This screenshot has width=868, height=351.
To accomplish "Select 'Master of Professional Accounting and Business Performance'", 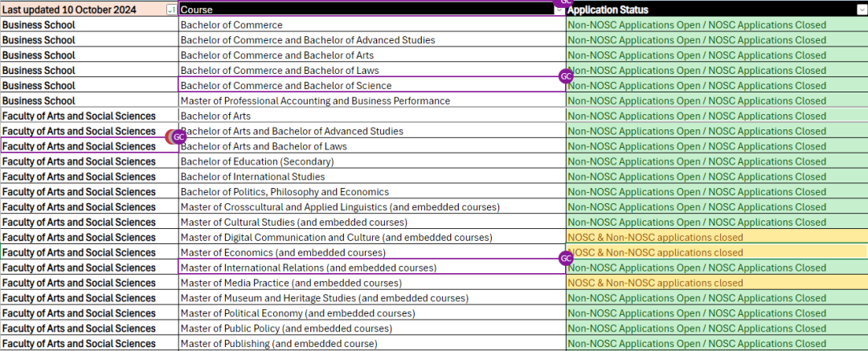I will point(372,100).
